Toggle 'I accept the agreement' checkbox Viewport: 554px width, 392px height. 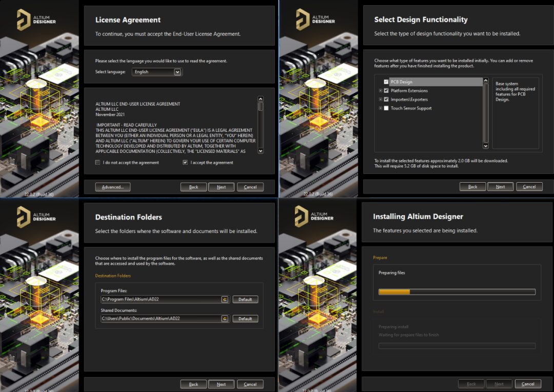[x=185, y=163]
